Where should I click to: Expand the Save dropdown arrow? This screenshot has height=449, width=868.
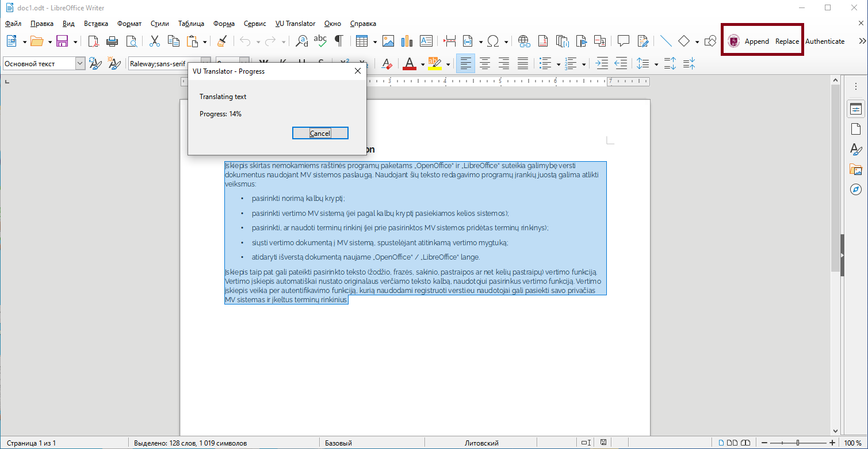point(75,42)
